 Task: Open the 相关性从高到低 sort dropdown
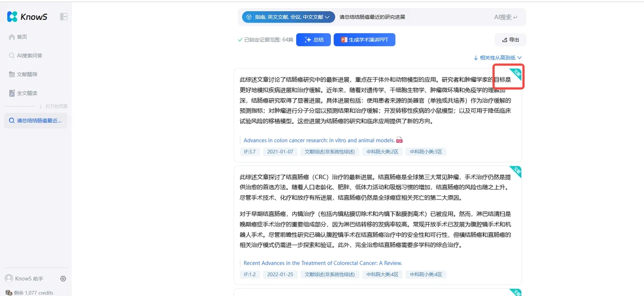497,57
